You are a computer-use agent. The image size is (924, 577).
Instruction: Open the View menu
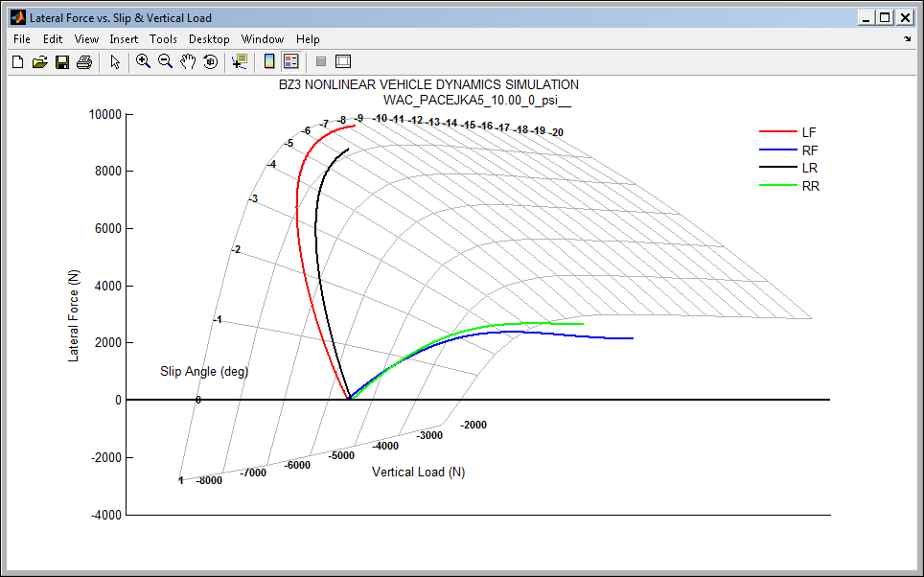pyautogui.click(x=86, y=39)
